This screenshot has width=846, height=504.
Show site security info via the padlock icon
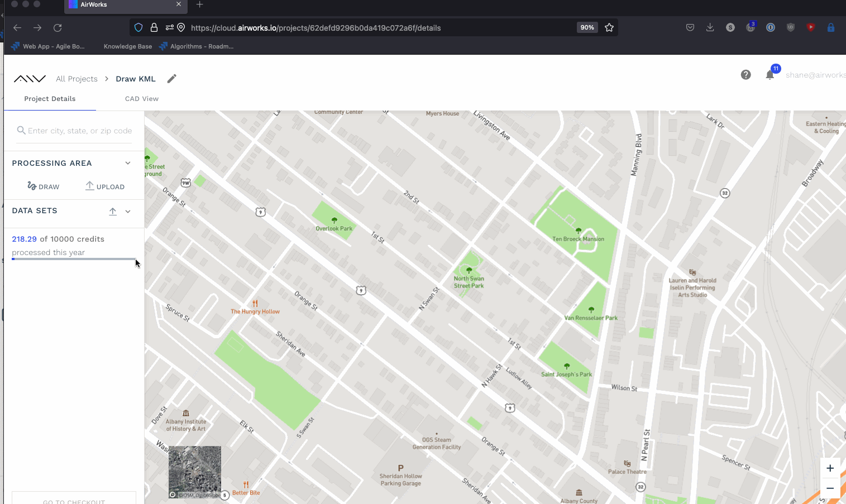coord(154,28)
